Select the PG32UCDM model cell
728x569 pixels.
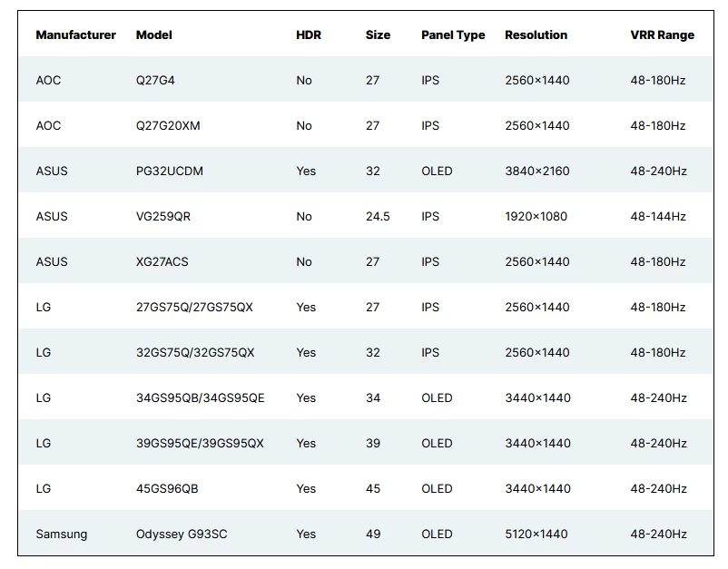[x=170, y=172]
